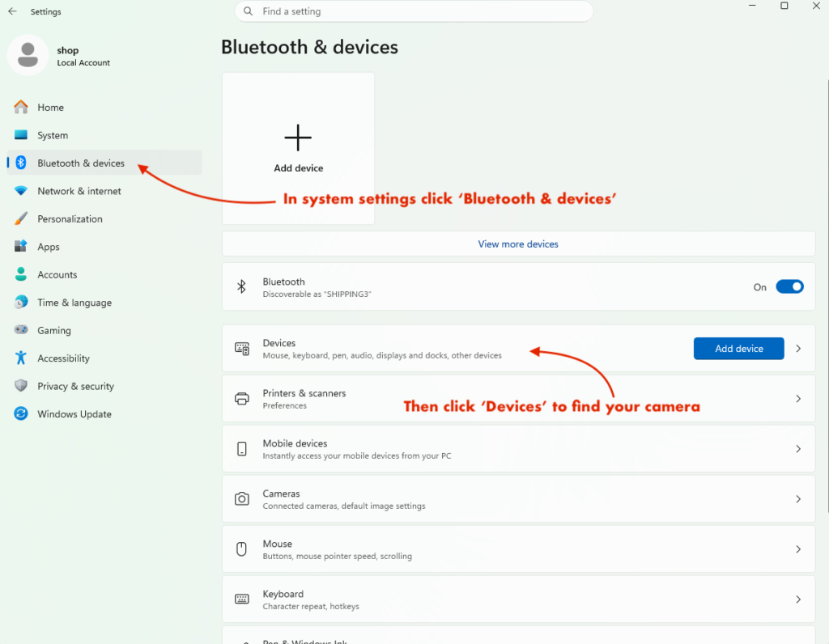Expand the Devices row chevron

[798, 349]
